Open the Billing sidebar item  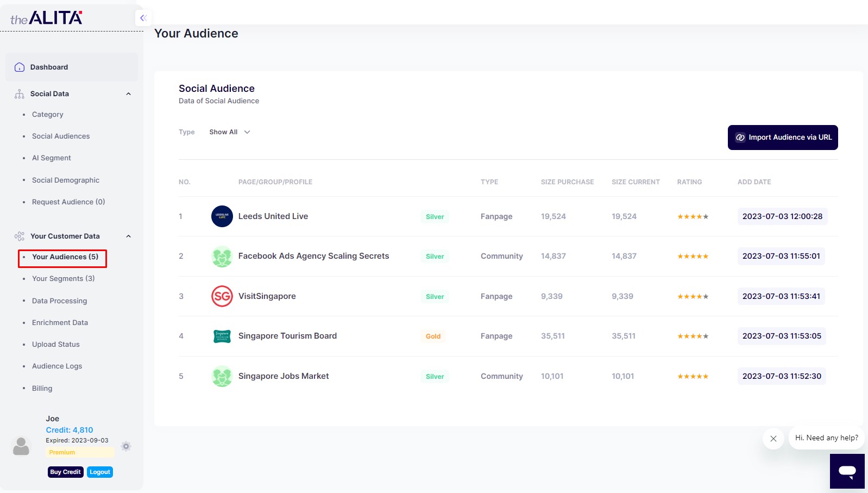42,389
